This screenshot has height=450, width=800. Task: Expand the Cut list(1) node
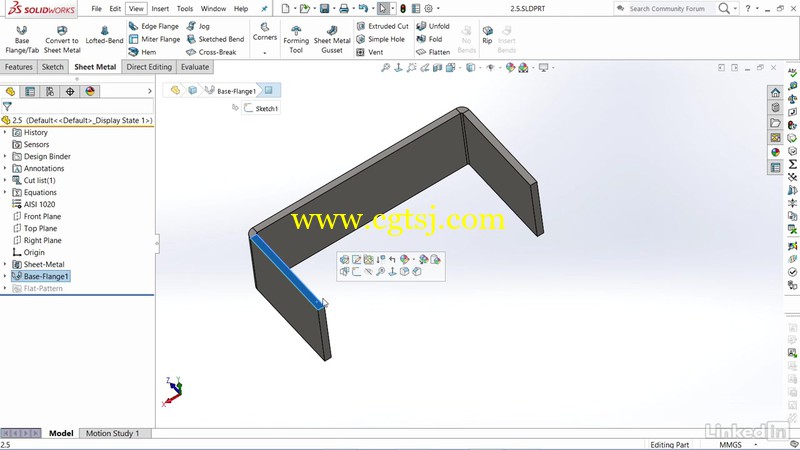[5, 180]
